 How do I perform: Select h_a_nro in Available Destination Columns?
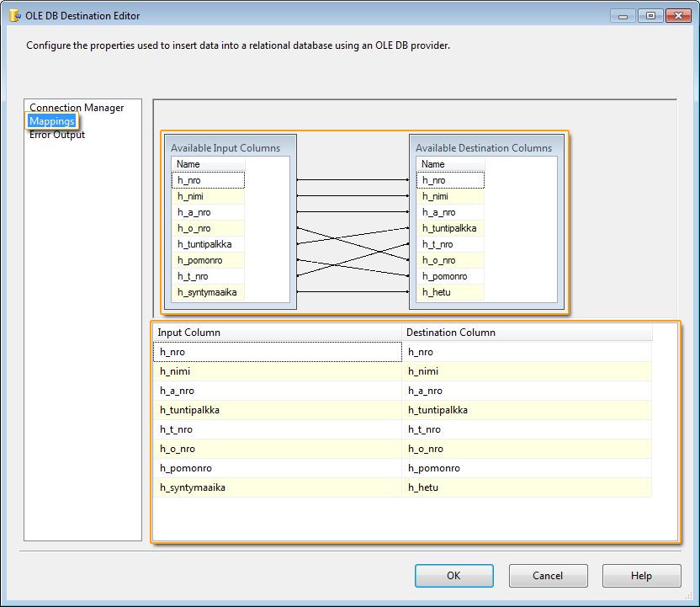click(450, 212)
